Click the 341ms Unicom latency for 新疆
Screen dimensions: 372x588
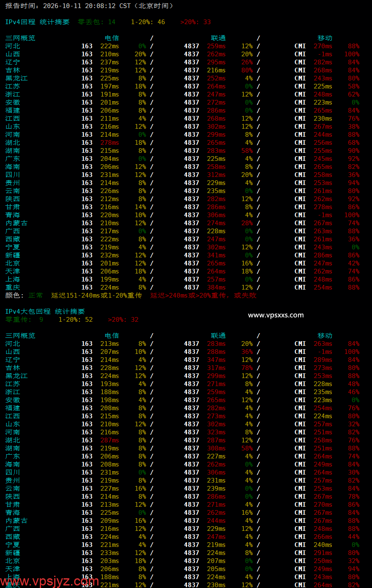(216, 255)
